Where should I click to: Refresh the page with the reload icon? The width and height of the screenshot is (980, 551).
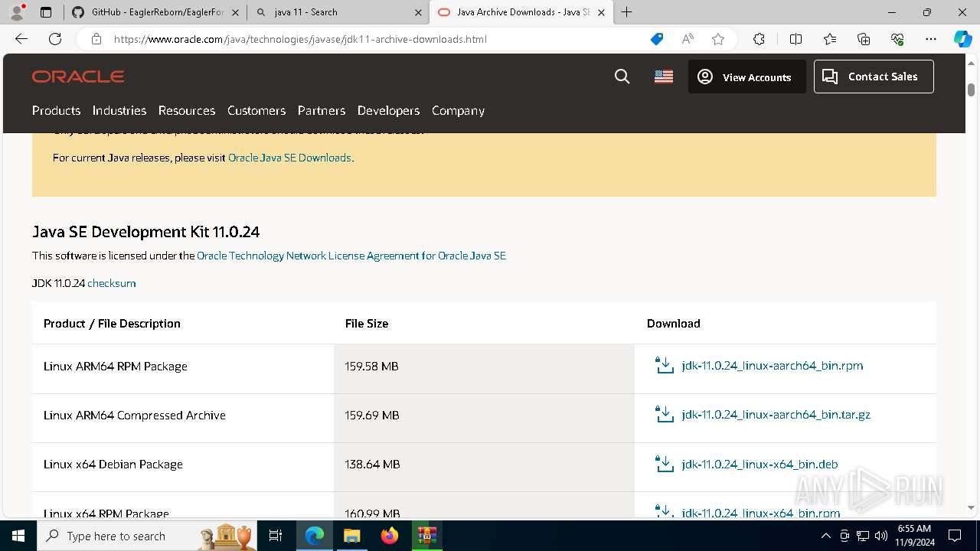click(x=55, y=39)
